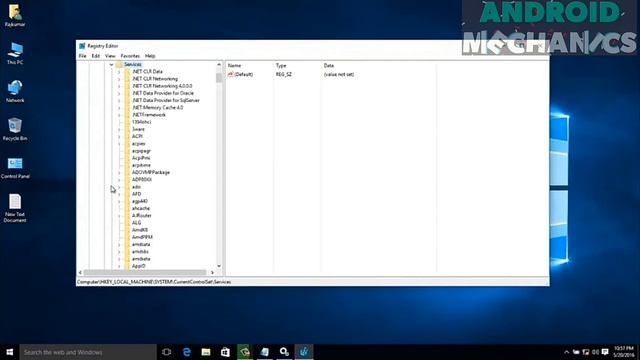Open the volume control in the tray
The width and height of the screenshot is (640, 360).
pyautogui.click(x=596, y=352)
